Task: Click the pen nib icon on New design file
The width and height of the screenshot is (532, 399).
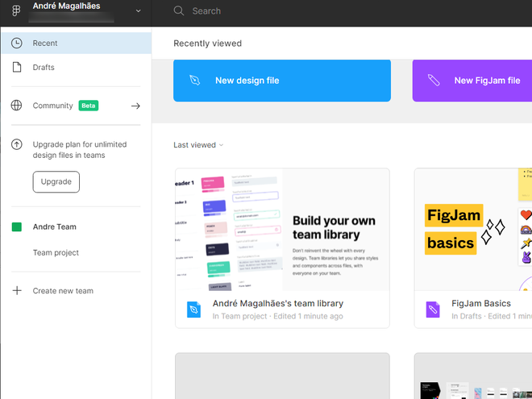Action: click(x=195, y=81)
